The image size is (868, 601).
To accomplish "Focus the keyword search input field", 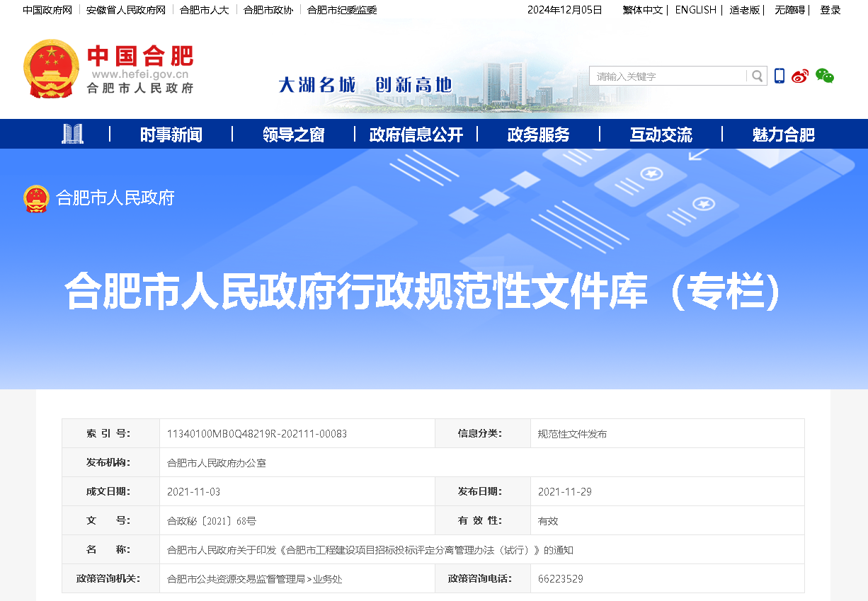I will click(668, 76).
